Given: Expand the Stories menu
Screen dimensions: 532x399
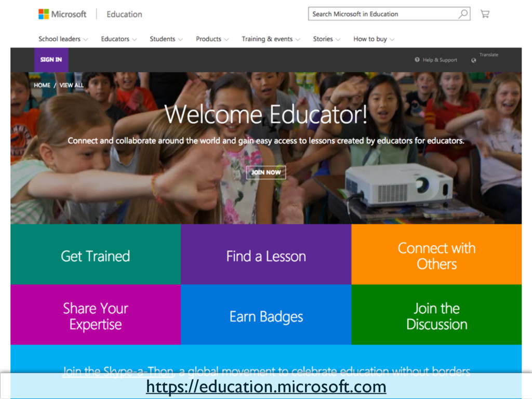Looking at the screenshot, I should point(326,39).
